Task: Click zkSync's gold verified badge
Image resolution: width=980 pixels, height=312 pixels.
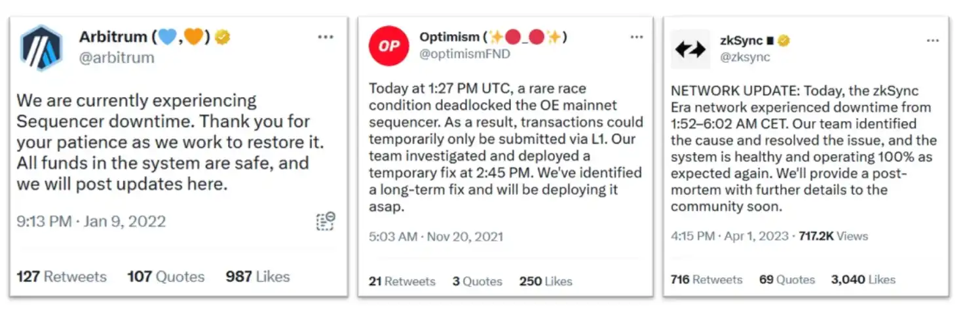Action: [783, 41]
